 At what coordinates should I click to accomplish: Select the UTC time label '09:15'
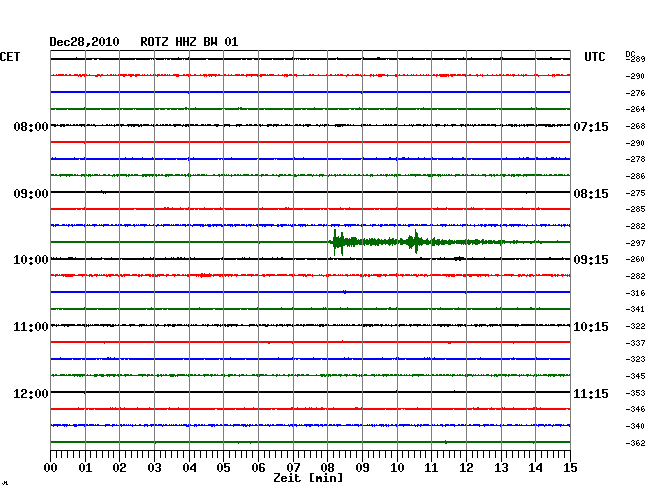[591, 260]
